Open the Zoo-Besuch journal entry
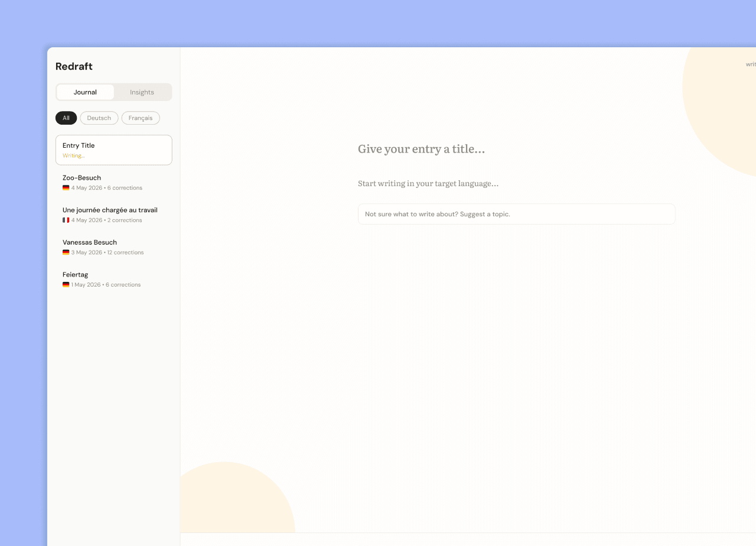The height and width of the screenshot is (546, 756). 114,182
